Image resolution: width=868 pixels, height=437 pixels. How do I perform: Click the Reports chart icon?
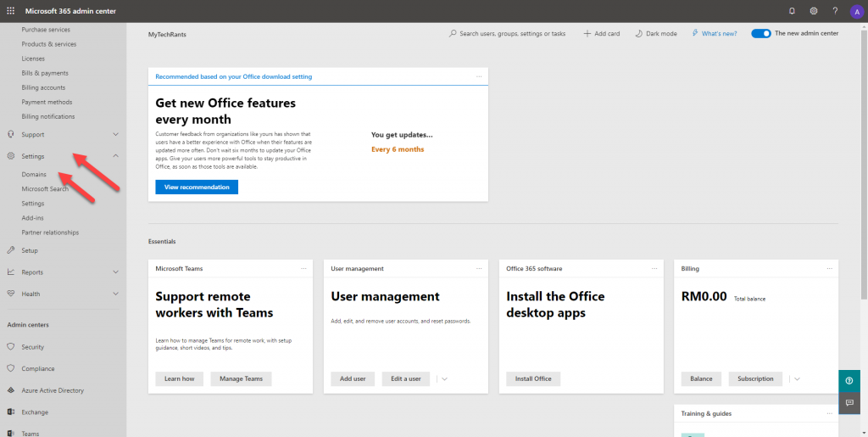pos(10,272)
